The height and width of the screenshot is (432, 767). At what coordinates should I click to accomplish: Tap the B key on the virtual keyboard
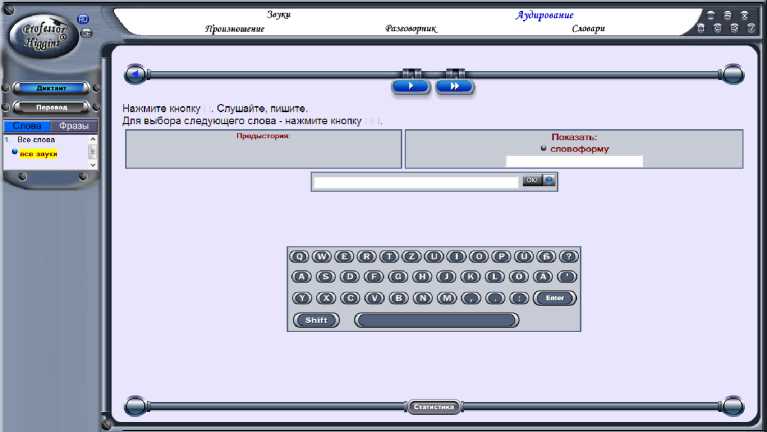[x=398, y=298]
